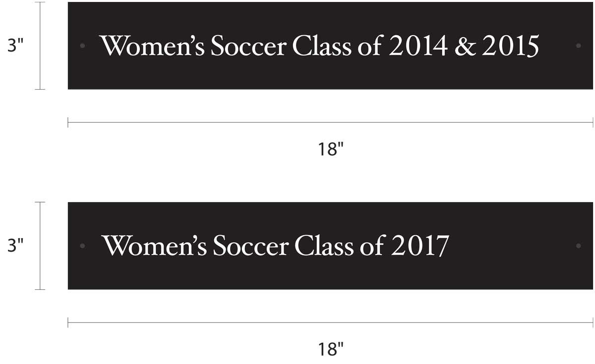The image size is (595, 364).
Task: Click the year 2014 on the top plaque
Action: (x=418, y=47)
